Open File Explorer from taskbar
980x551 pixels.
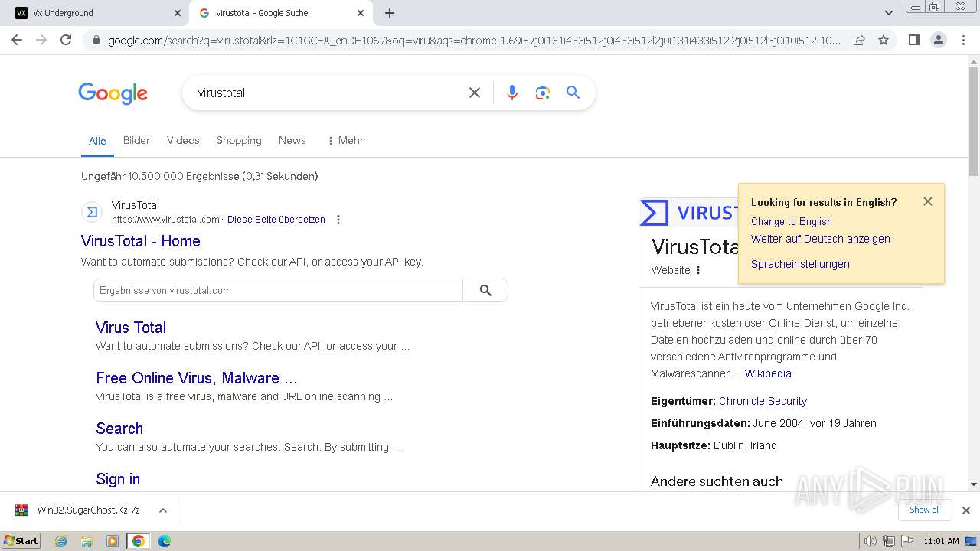87,541
